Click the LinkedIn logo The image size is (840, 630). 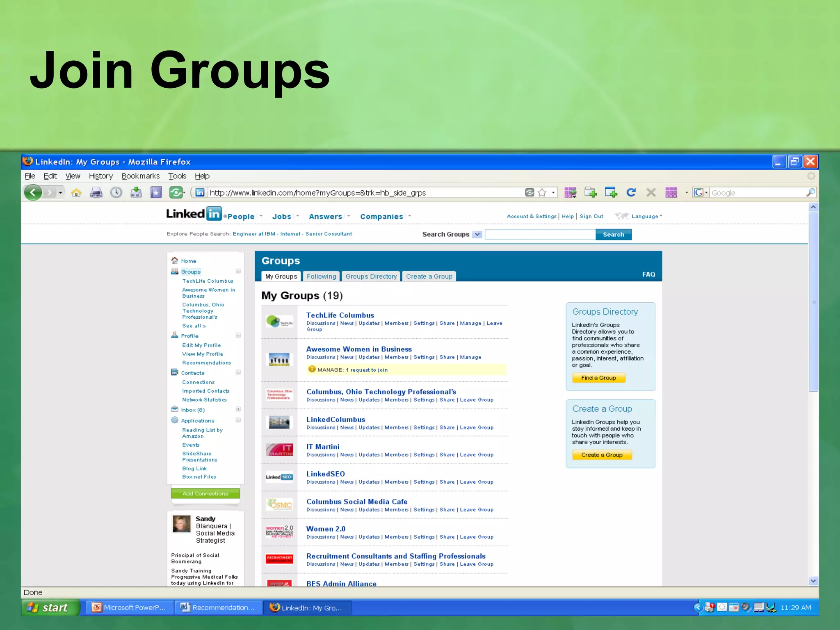pos(194,214)
